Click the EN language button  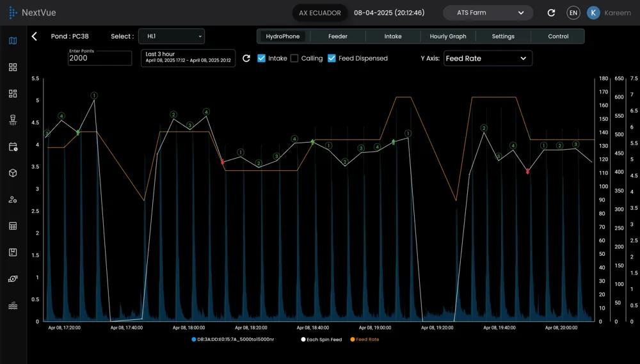click(573, 13)
